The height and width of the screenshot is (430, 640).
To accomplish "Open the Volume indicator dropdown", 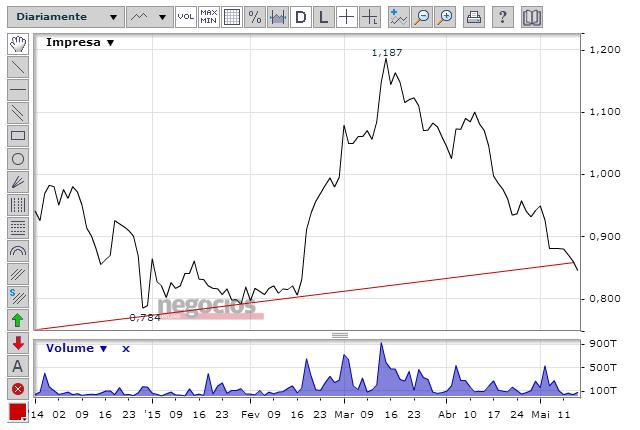I will (x=77, y=348).
